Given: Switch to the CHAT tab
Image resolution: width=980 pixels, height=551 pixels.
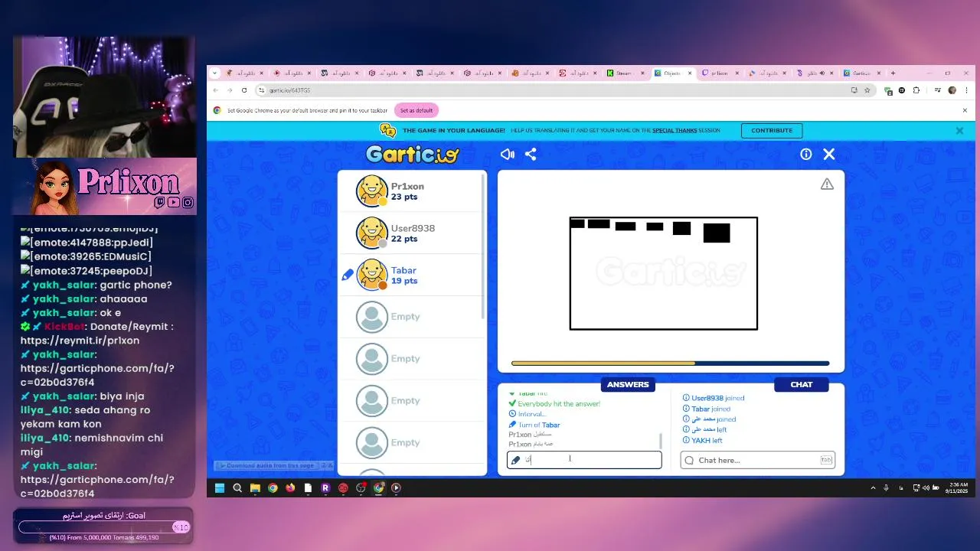Looking at the screenshot, I should pos(801,384).
